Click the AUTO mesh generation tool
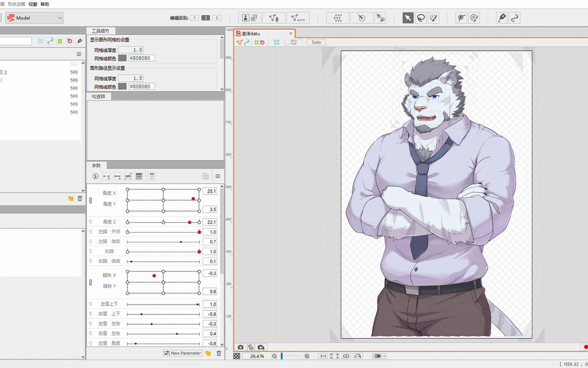 (x=298, y=18)
